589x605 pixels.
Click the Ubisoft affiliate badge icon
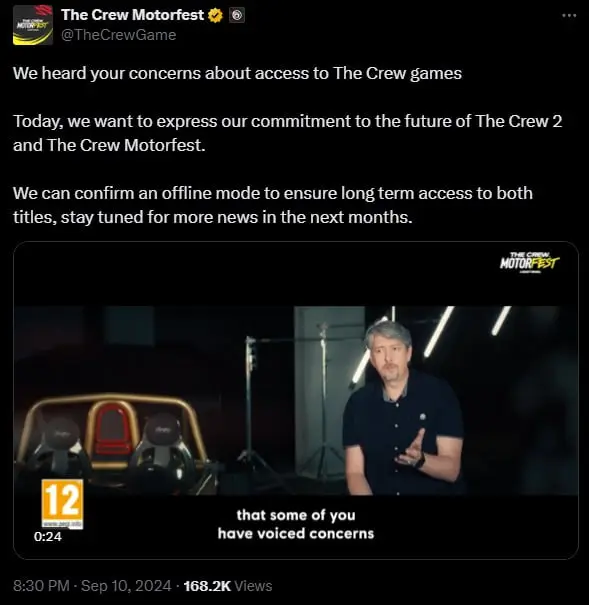click(x=237, y=15)
